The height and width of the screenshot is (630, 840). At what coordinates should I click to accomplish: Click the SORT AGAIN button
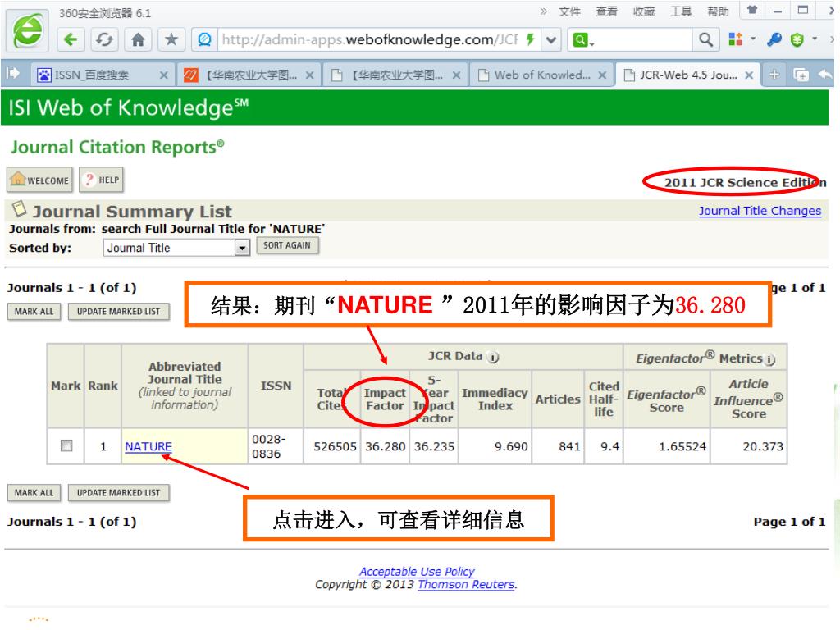click(x=287, y=245)
